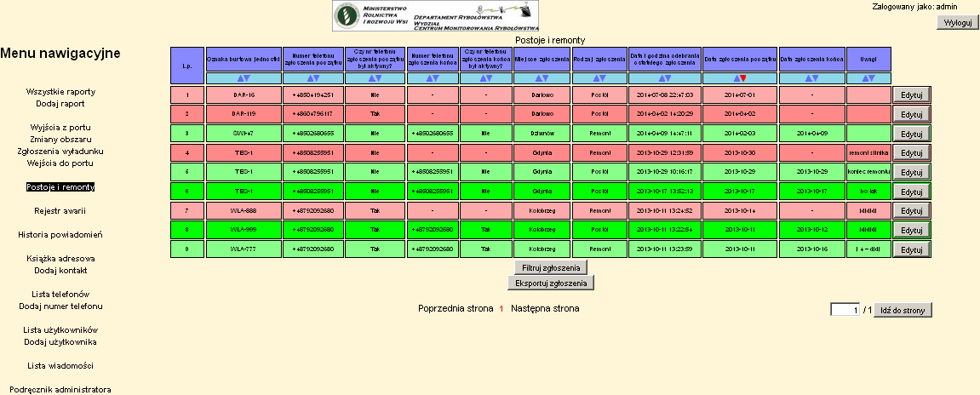Click Następna strona link

(x=545, y=309)
